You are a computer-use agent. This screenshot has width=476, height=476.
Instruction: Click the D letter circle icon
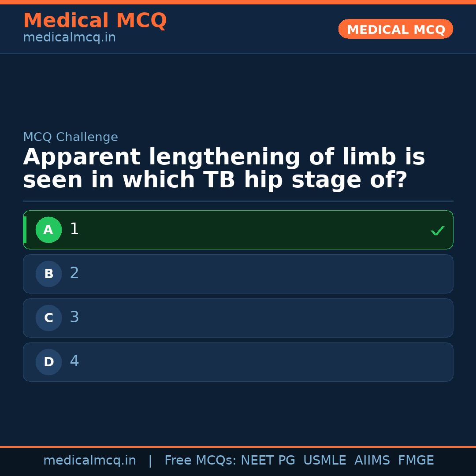(x=48, y=362)
